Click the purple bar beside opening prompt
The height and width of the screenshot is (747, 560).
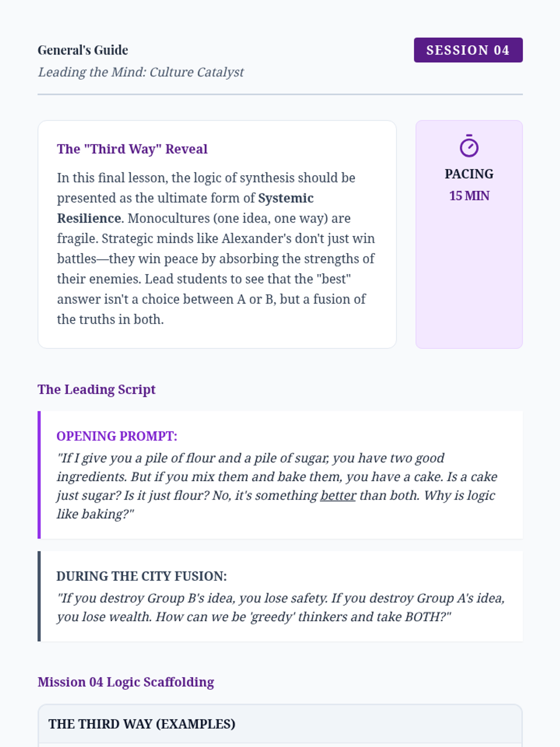39,475
